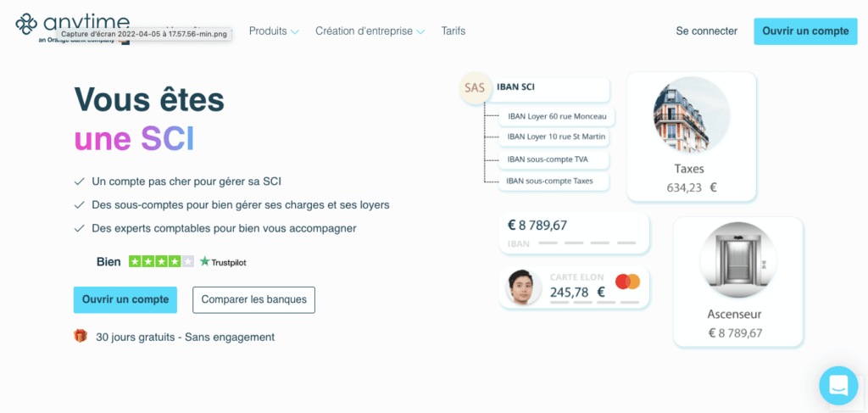The width and height of the screenshot is (868, 413).
Task: Click the SAS round badge
Action: click(476, 88)
